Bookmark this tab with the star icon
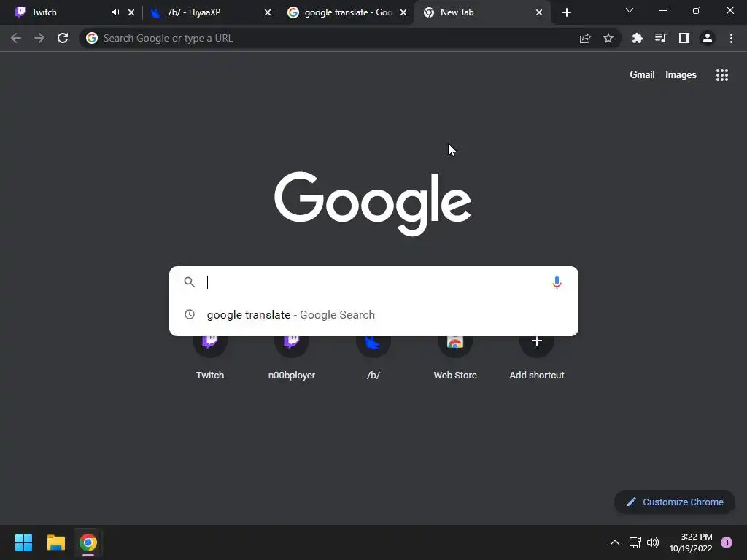Viewport: 747px width, 560px height. (x=608, y=38)
